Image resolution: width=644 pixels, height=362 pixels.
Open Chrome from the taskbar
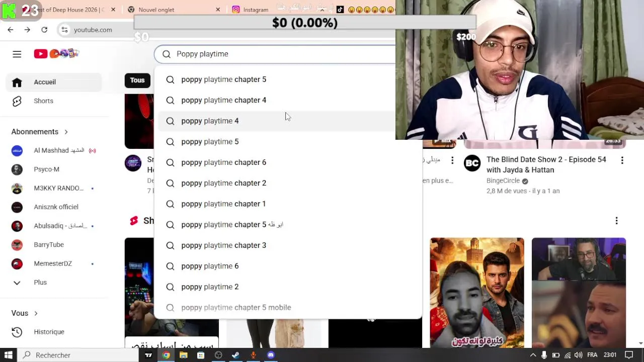(x=166, y=355)
